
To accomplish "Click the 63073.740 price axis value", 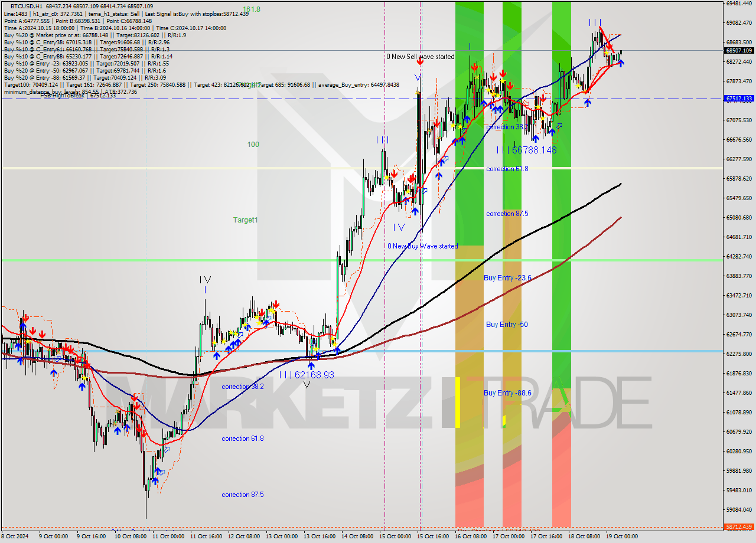I will (x=738, y=315).
